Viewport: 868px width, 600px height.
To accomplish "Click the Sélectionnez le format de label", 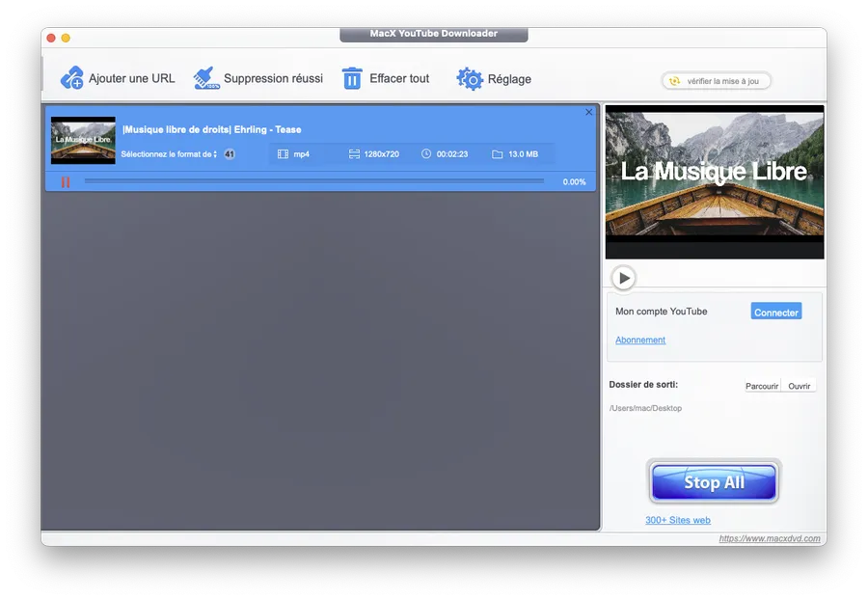I will coord(166,154).
